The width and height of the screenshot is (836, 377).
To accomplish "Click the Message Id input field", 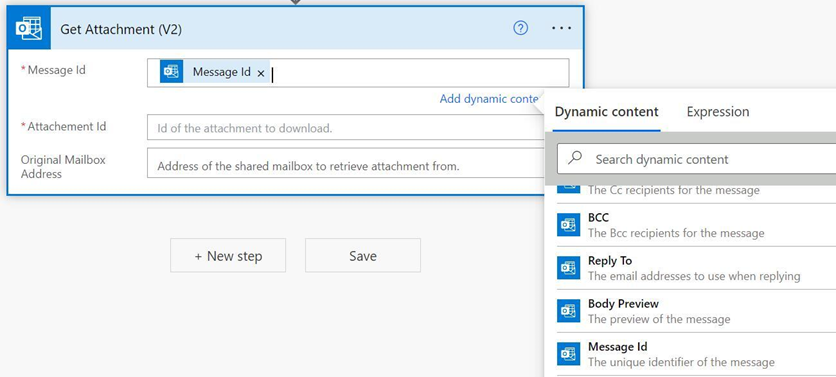I will [x=358, y=73].
